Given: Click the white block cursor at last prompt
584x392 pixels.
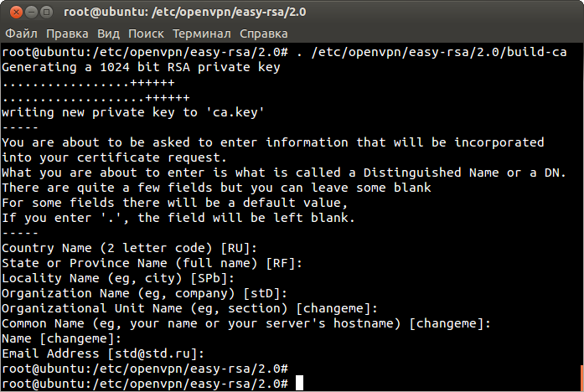Looking at the screenshot, I should pyautogui.click(x=299, y=383).
